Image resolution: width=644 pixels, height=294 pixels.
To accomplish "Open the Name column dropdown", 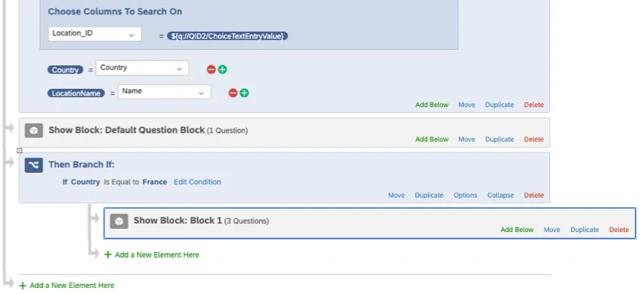I will pyautogui.click(x=164, y=92).
